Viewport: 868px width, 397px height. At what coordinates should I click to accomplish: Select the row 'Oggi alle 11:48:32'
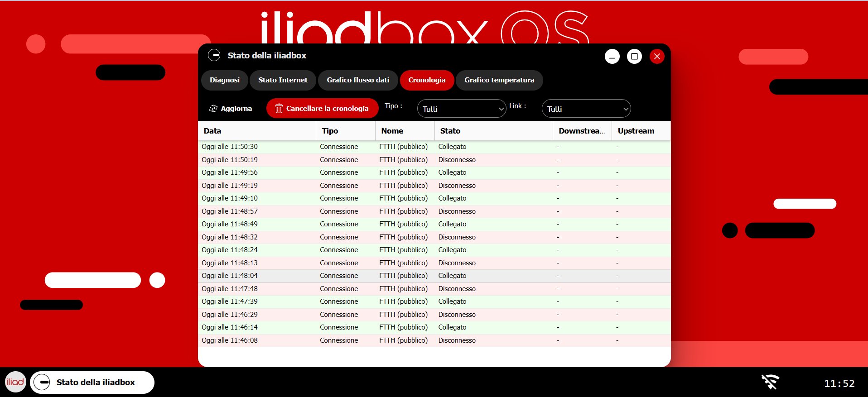pos(434,237)
